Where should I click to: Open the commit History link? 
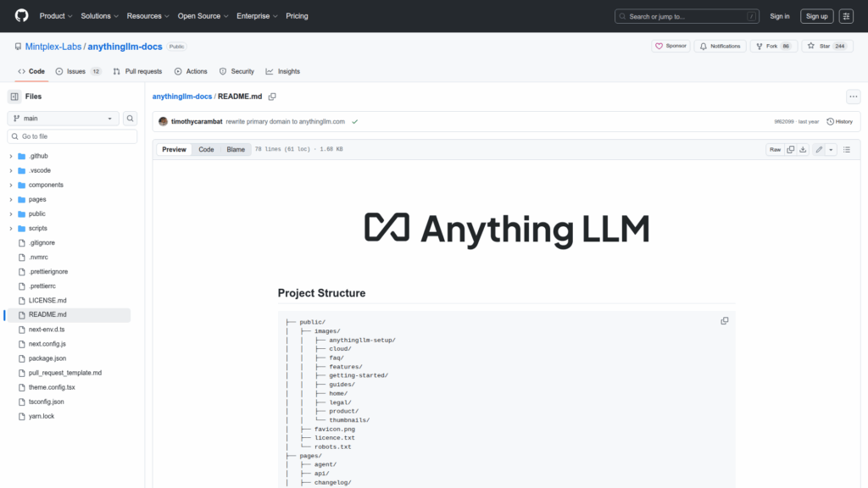tap(839, 121)
